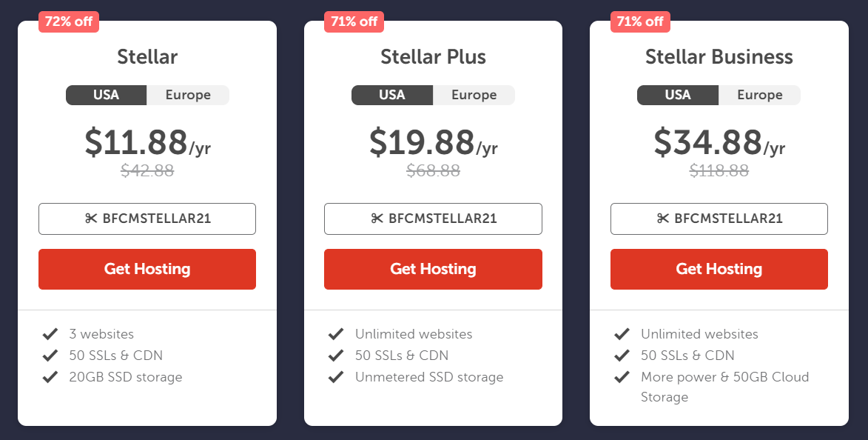Click the Stellar Plus plan title
Screen dimensions: 868x440
(x=433, y=57)
